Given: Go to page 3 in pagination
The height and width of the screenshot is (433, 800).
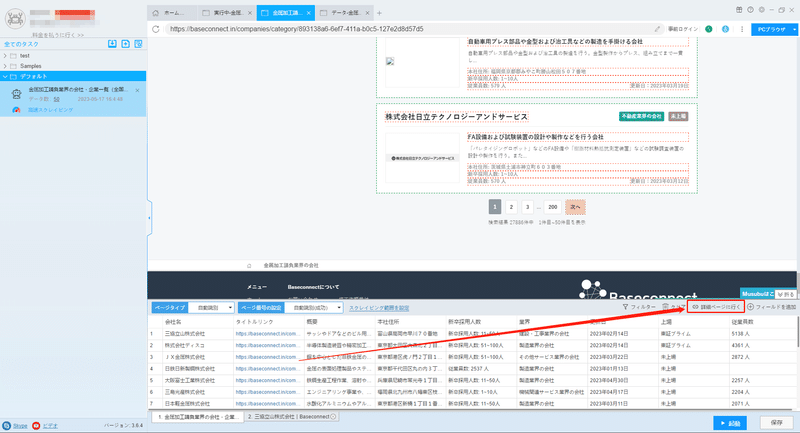Looking at the screenshot, I should [x=527, y=207].
